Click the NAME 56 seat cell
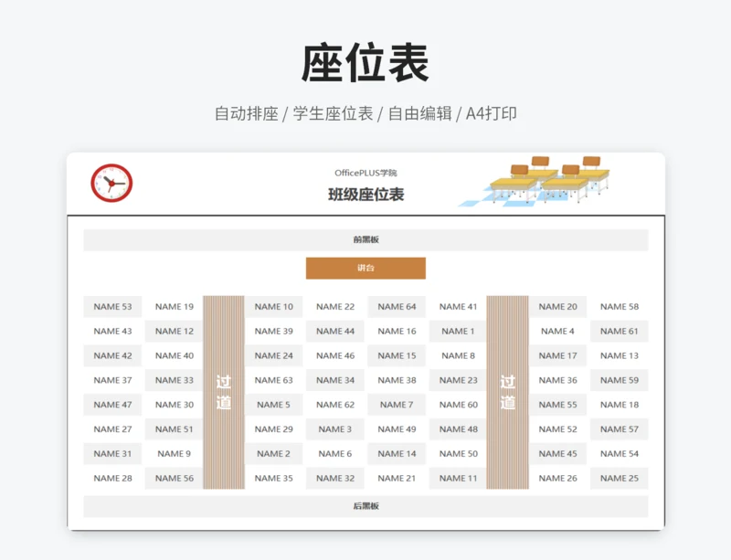Image resolution: width=731 pixels, height=560 pixels. pos(174,477)
